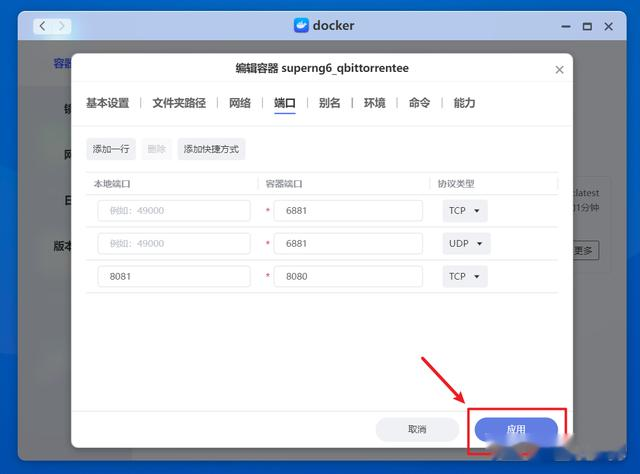This screenshot has width=640, height=474.
Task: Switch to the 网络 tab
Action: click(x=240, y=103)
